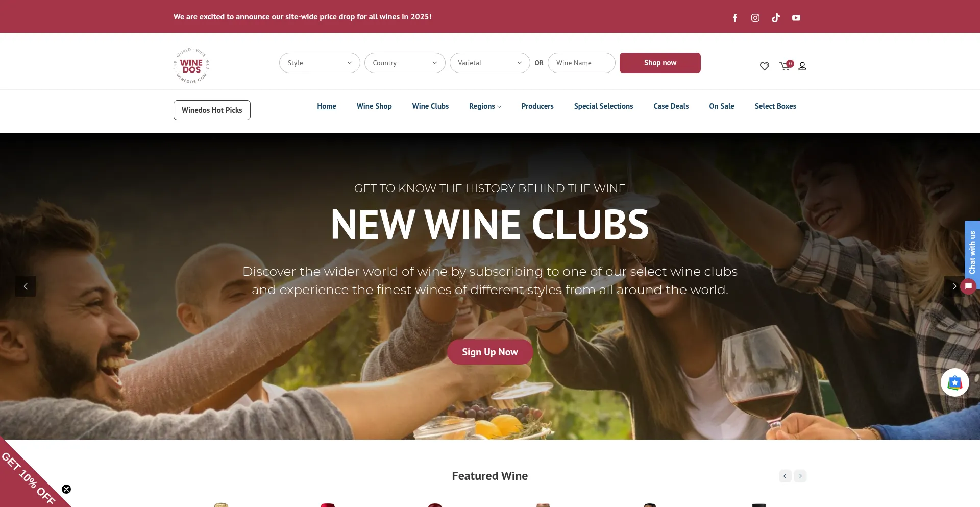Open the Instagram social link
Viewport: 980px width, 507px height.
pos(755,18)
